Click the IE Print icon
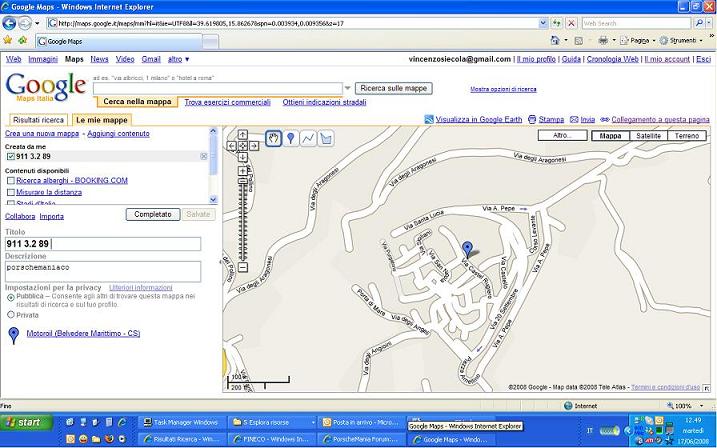717x448 pixels. (x=603, y=41)
